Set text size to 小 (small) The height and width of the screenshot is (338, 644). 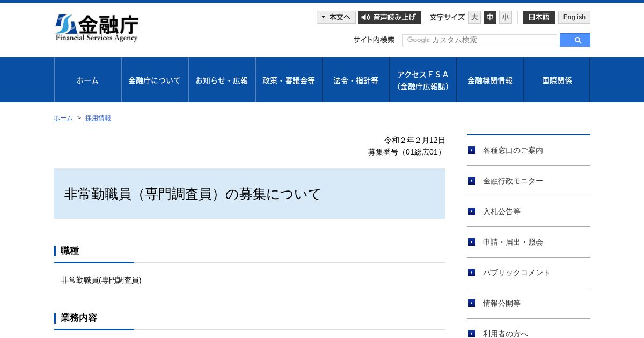point(506,17)
